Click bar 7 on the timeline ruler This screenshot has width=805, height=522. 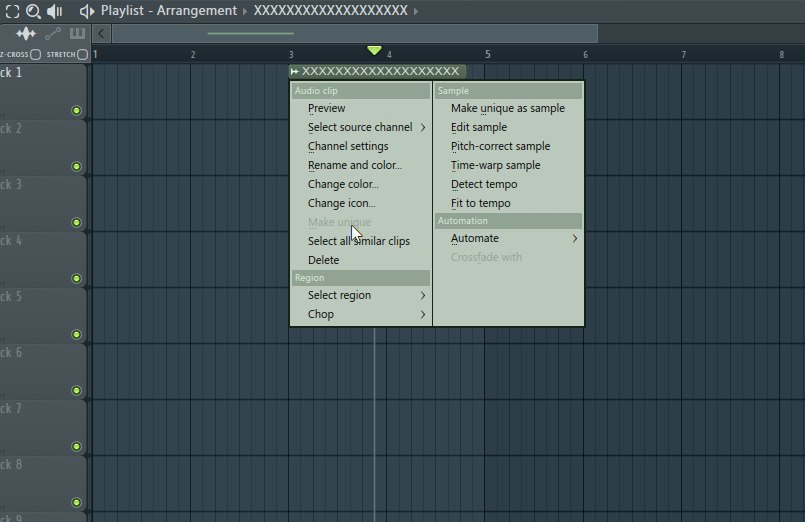pos(683,54)
